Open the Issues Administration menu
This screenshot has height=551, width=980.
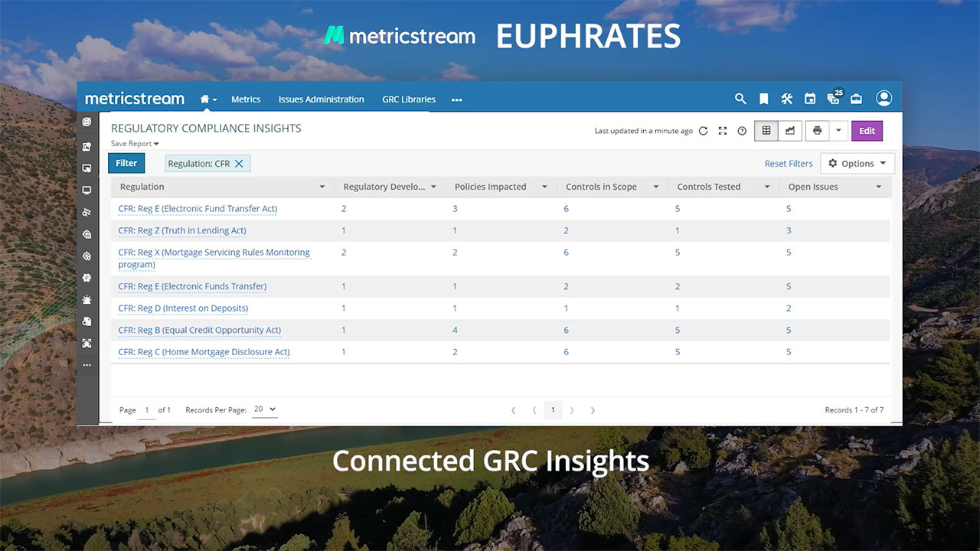[321, 99]
